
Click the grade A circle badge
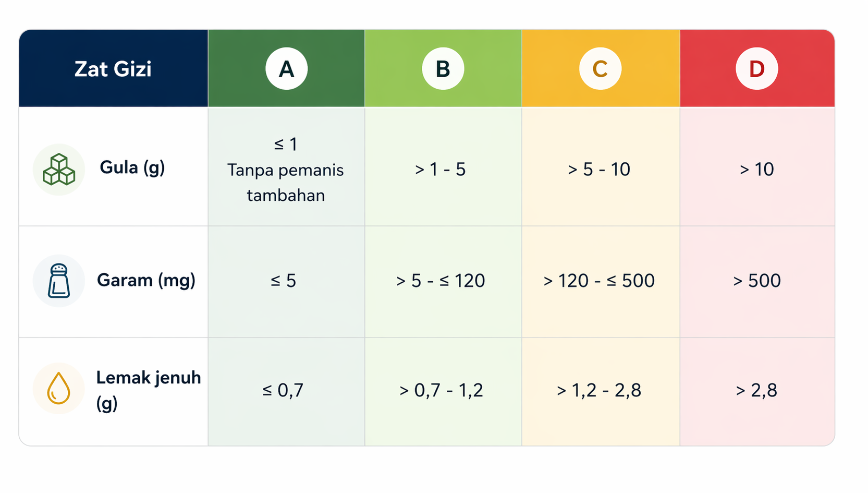coord(286,69)
